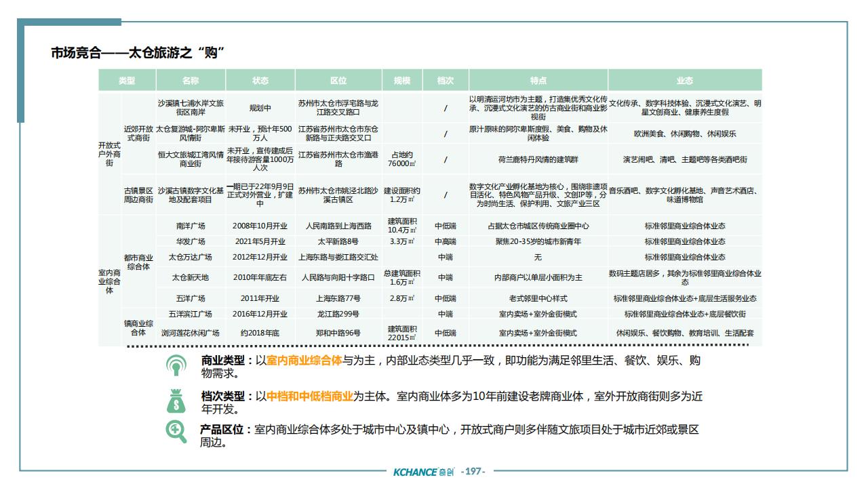Select the 太仓万达广场 name cell

click(x=191, y=257)
